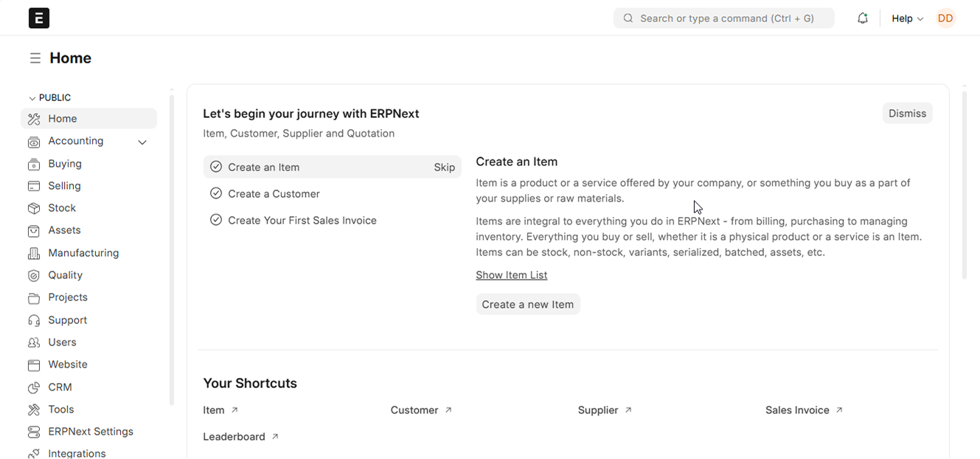Click the ERPNext Settings icon
Screen dimensions: 980x459
[x=34, y=432]
